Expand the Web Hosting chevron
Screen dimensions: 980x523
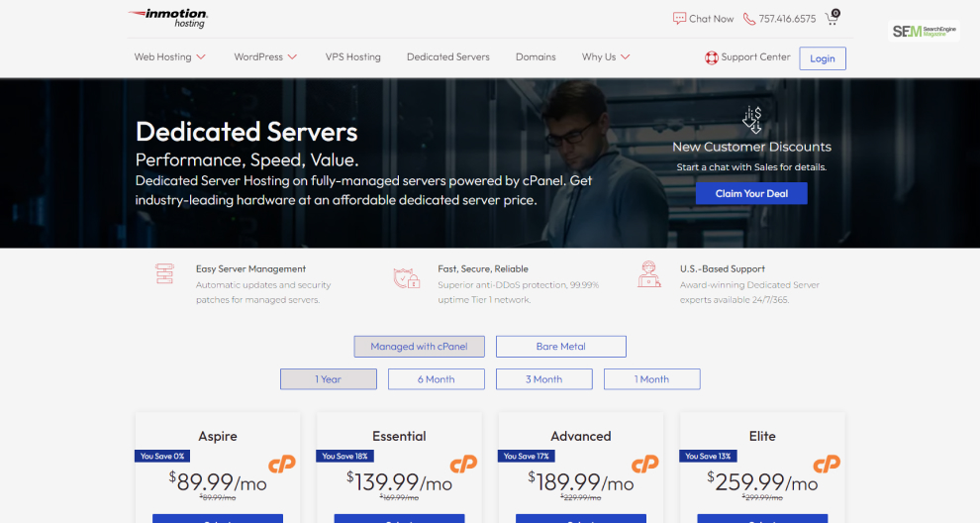click(201, 56)
